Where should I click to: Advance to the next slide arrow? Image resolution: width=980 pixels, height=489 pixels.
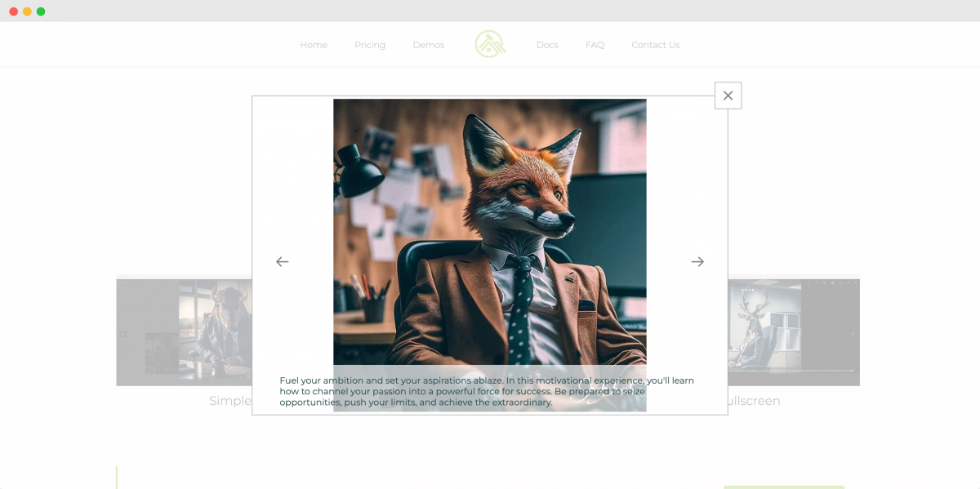coord(697,262)
